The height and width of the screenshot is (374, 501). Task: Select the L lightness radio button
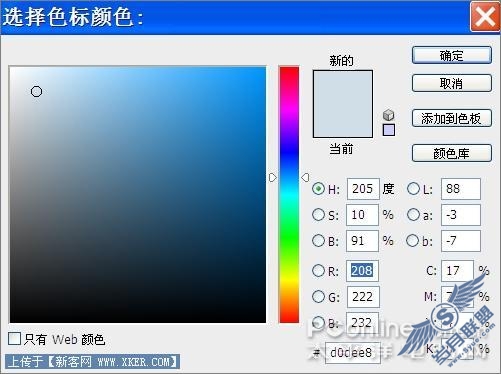413,189
